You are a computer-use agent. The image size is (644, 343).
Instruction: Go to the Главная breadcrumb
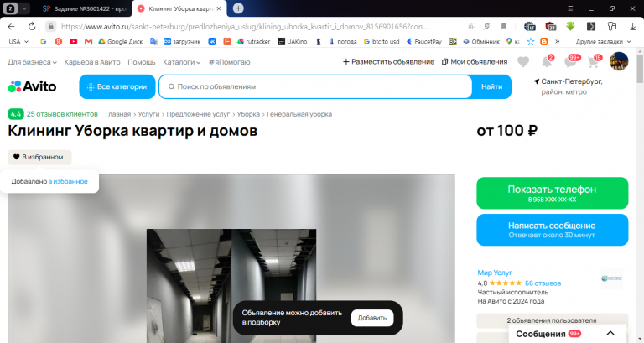point(118,114)
